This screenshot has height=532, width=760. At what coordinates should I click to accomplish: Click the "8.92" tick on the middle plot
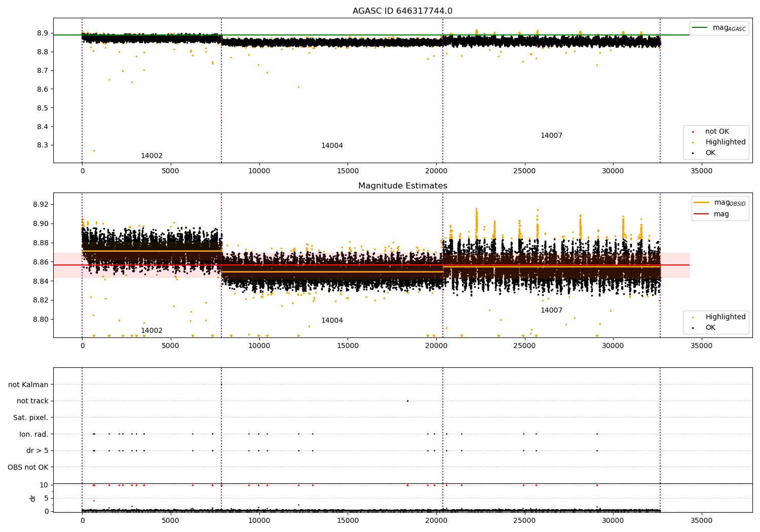(x=41, y=205)
